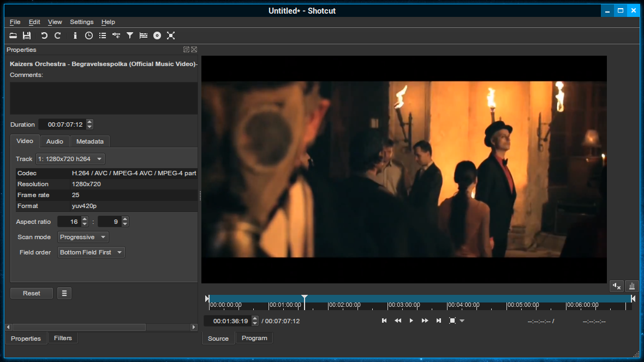Select the Properties panel tab
Viewport: 644px width, 362px height.
click(x=26, y=339)
